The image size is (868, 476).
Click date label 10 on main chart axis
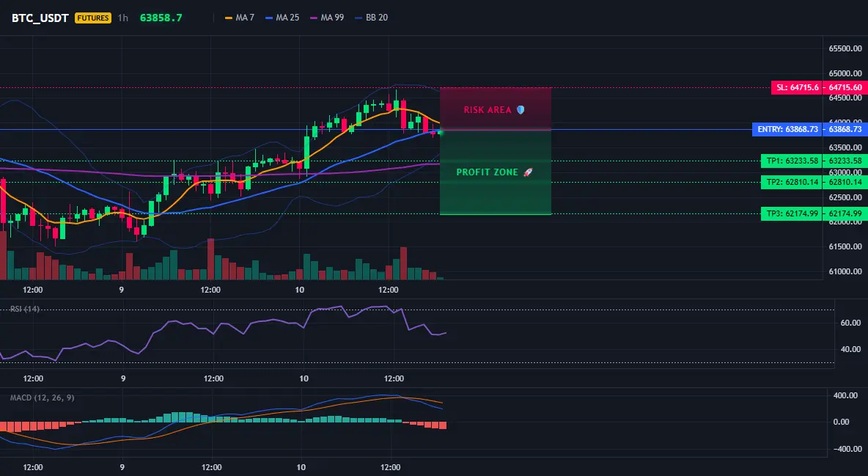click(x=300, y=290)
